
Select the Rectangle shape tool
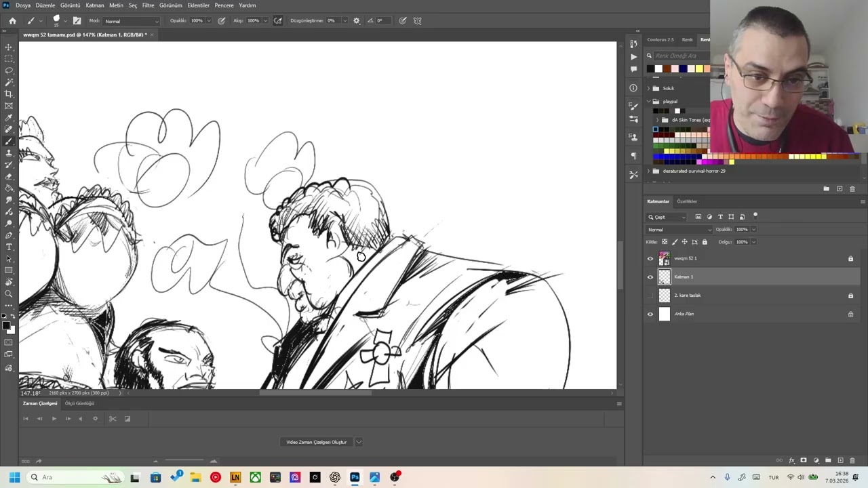click(9, 270)
